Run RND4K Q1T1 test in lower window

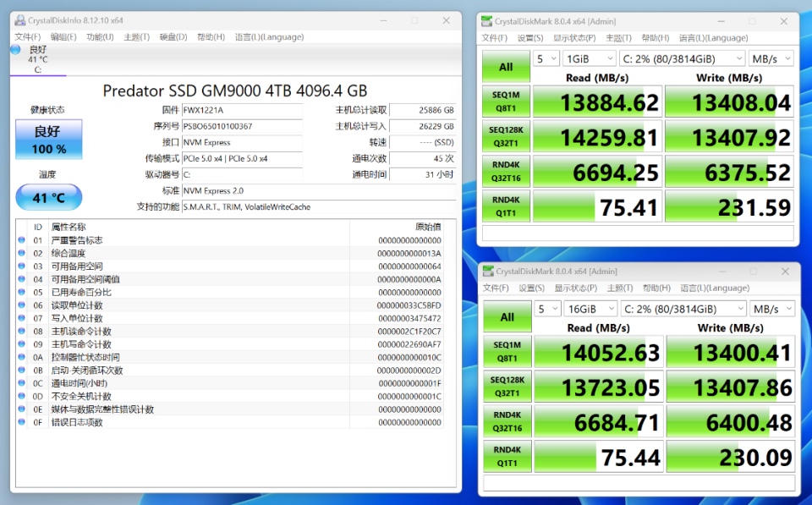[507, 456]
